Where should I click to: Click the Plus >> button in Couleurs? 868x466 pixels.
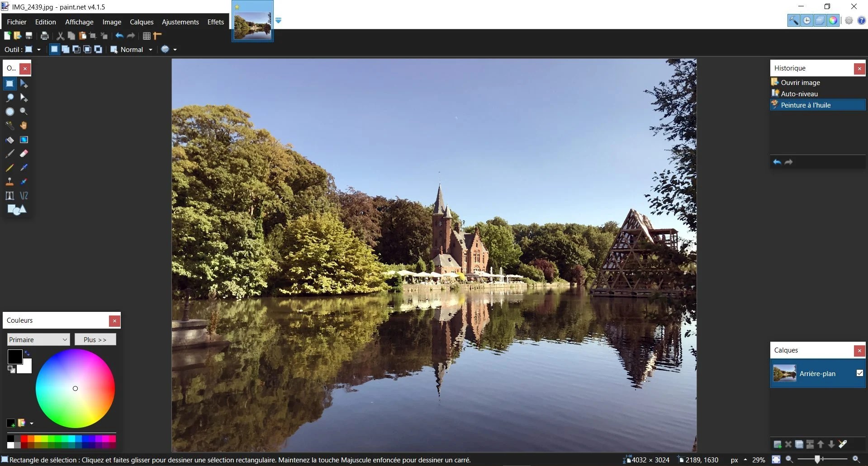tap(95, 339)
